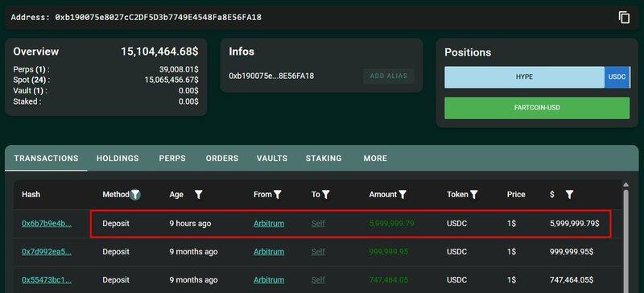The width and height of the screenshot is (644, 293).
Task: Open transaction hash 0x6b7b9e4b link
Action: 47,224
